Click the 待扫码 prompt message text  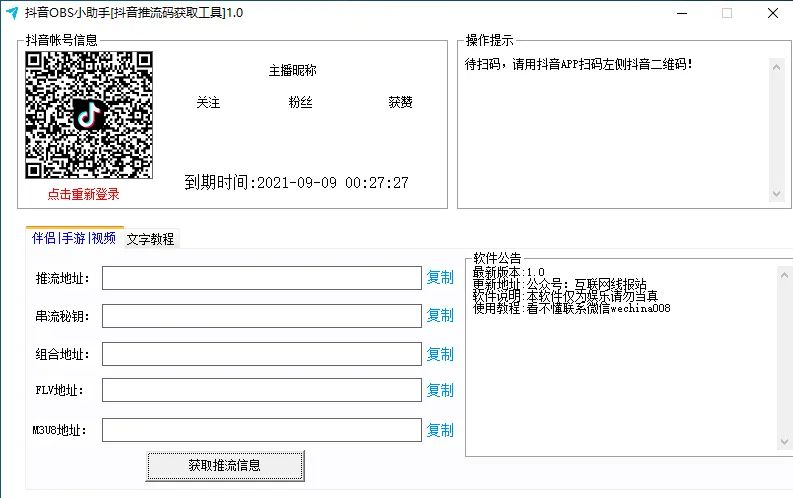(x=579, y=64)
